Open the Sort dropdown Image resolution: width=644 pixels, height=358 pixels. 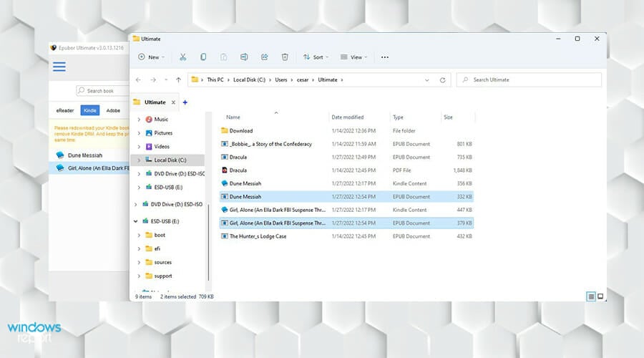click(316, 57)
